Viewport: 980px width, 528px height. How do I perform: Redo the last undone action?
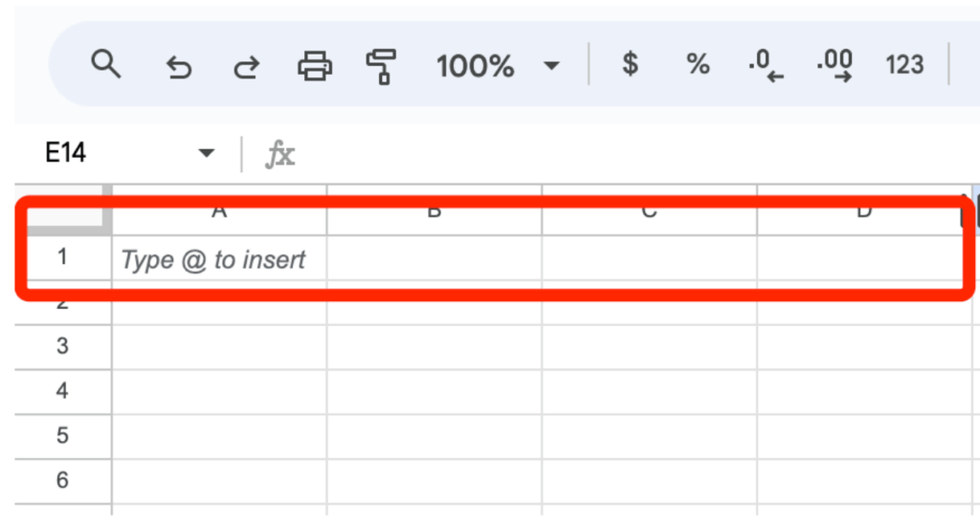point(246,66)
